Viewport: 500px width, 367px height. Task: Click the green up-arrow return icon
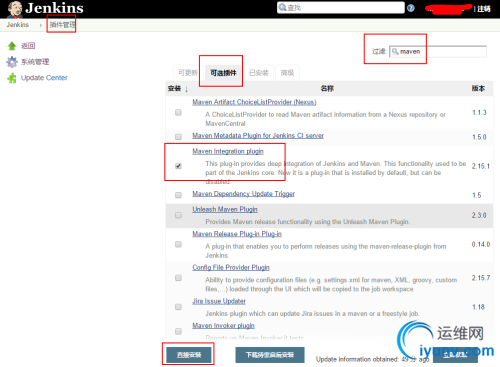[12, 46]
